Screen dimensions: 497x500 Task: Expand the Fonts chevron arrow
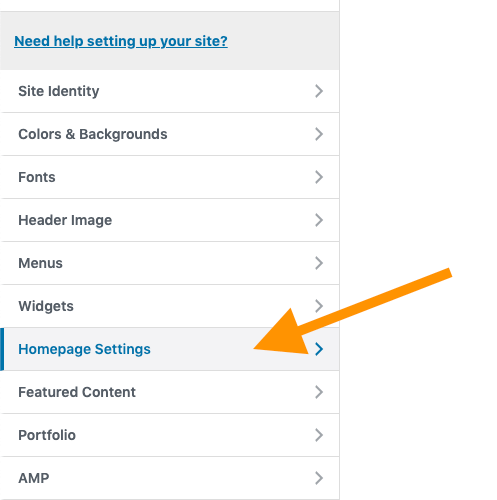(319, 177)
